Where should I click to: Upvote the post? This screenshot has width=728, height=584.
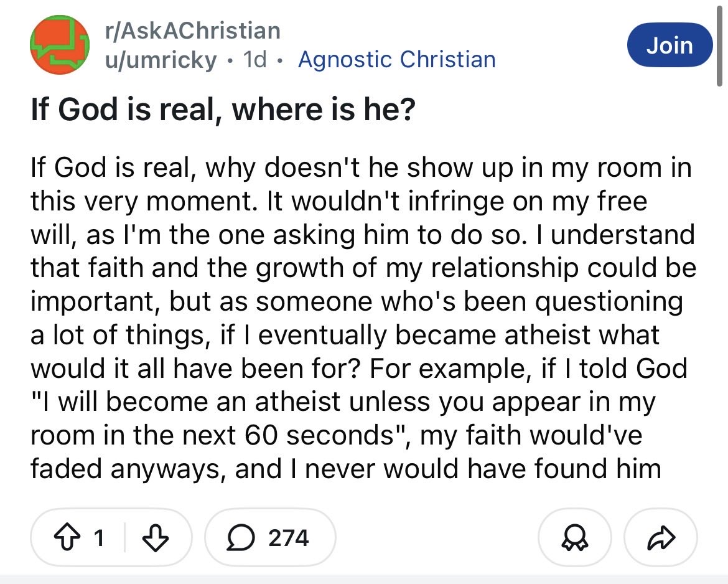(x=70, y=537)
